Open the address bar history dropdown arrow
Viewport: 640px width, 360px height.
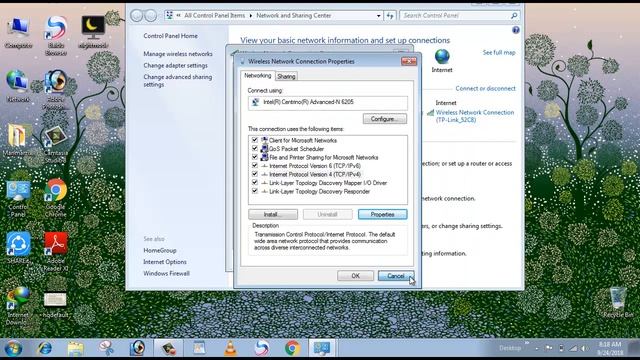click(x=378, y=16)
